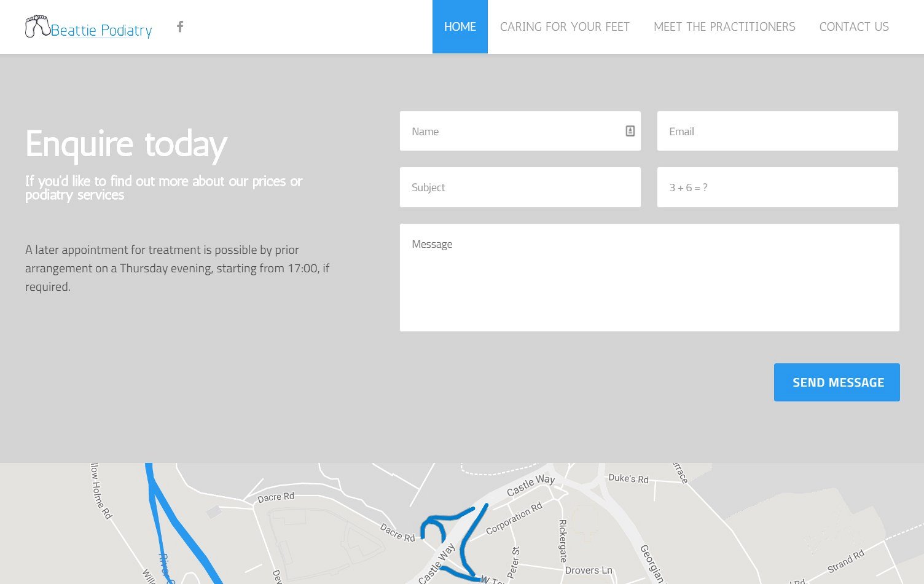924x584 pixels.
Task: Click Corporation Rd on the map
Action: tap(514, 518)
